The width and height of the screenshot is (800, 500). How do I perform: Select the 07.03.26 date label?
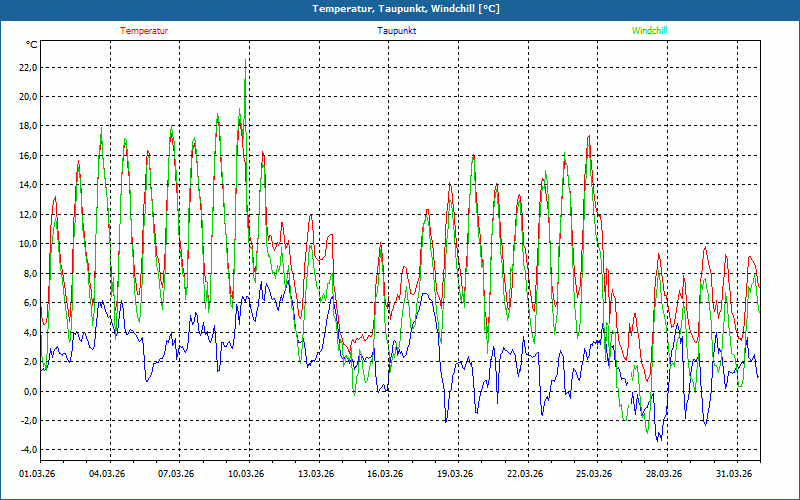point(176,474)
